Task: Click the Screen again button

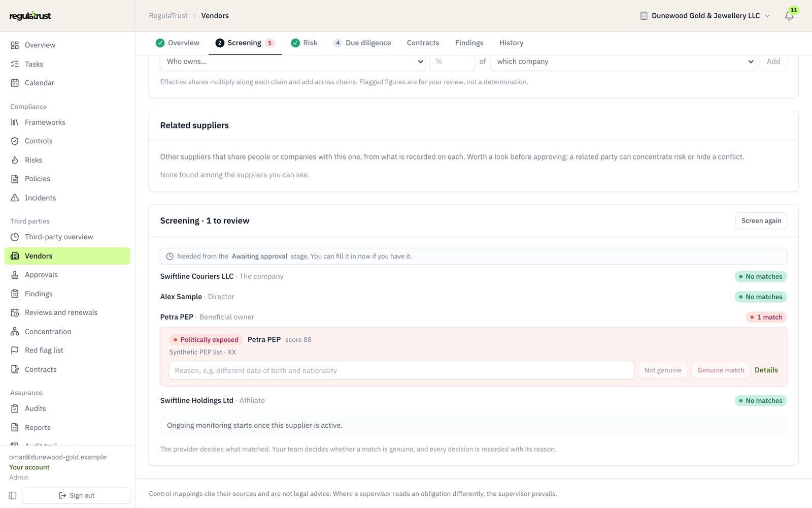Action: pos(761,220)
